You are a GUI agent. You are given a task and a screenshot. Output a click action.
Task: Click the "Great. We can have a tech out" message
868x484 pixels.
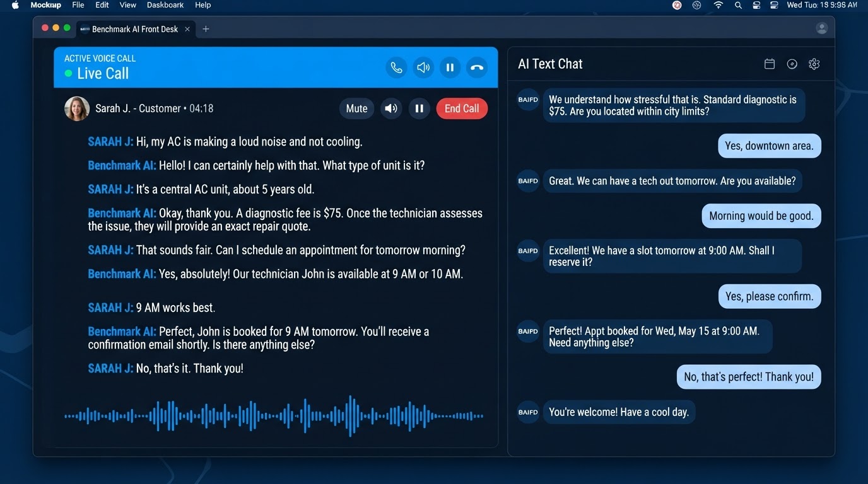click(x=672, y=181)
